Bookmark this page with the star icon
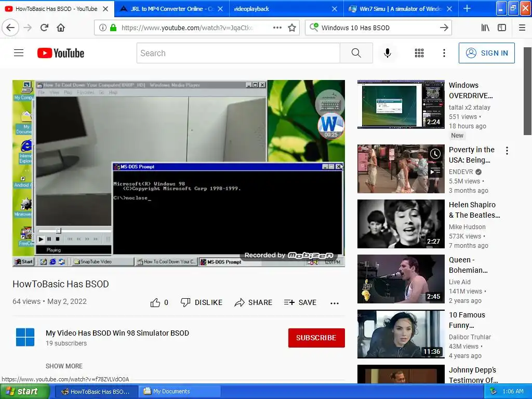 [x=292, y=28]
